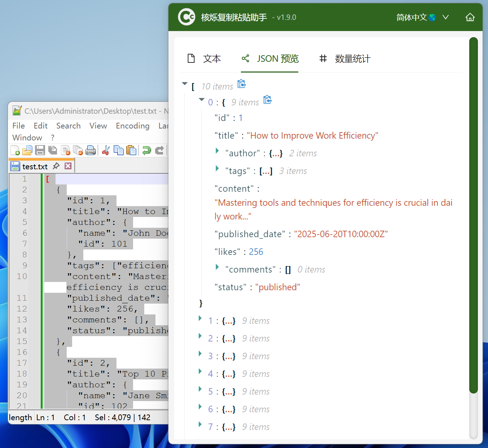Collapse JSON item 0
This screenshot has width=488, height=448.
click(x=202, y=100)
